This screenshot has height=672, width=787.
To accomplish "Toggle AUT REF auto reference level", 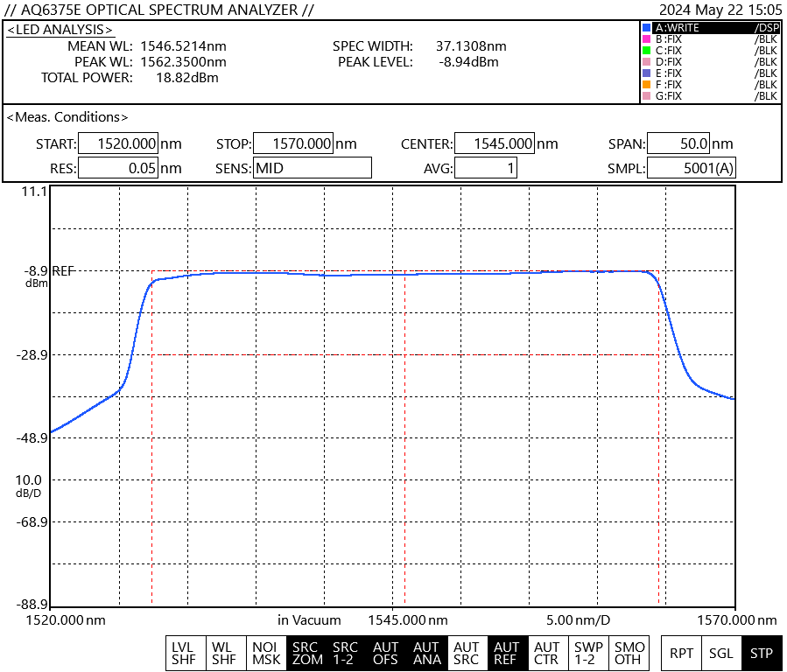I will pyautogui.click(x=506, y=653).
